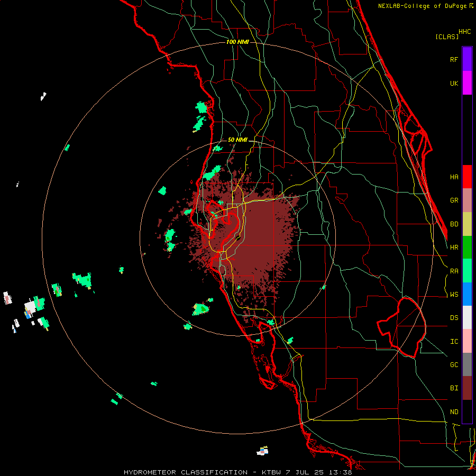Click the GR legend label

454,200
